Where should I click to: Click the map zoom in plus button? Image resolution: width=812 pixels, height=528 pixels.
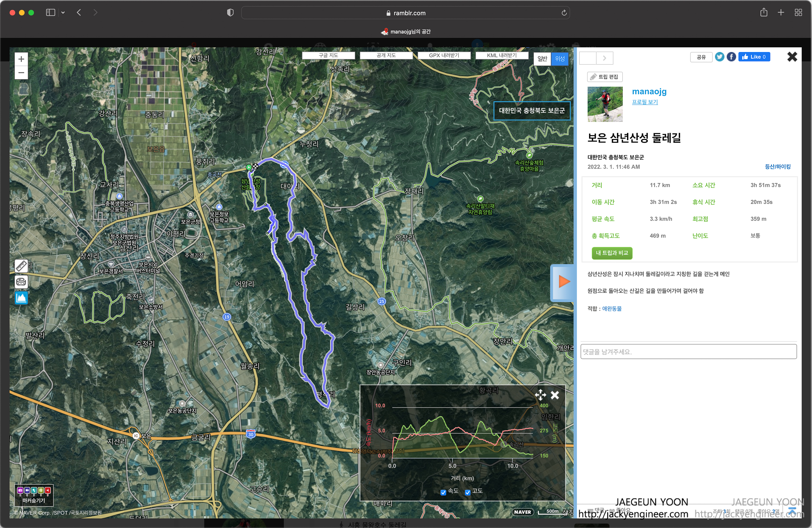pyautogui.click(x=21, y=59)
